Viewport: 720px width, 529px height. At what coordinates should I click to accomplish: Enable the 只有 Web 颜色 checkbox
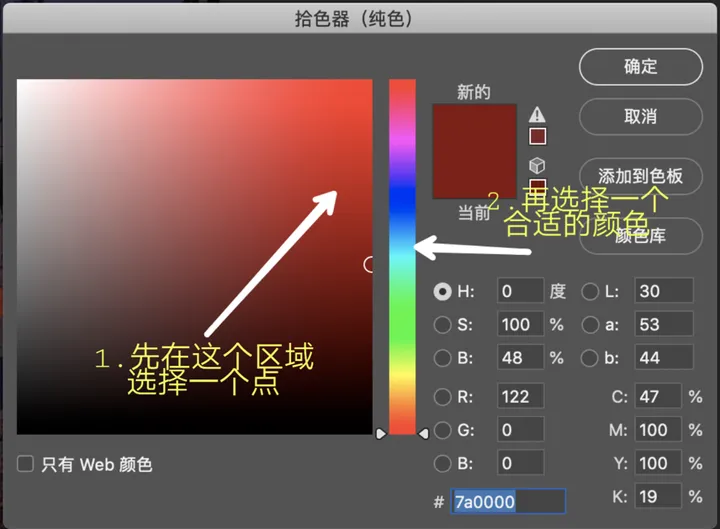25,464
